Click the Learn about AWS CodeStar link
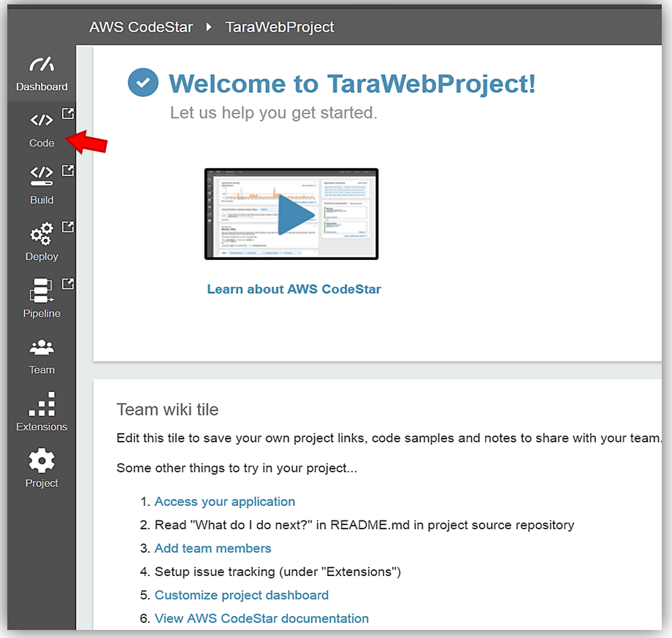This screenshot has height=638, width=672. pos(294,289)
